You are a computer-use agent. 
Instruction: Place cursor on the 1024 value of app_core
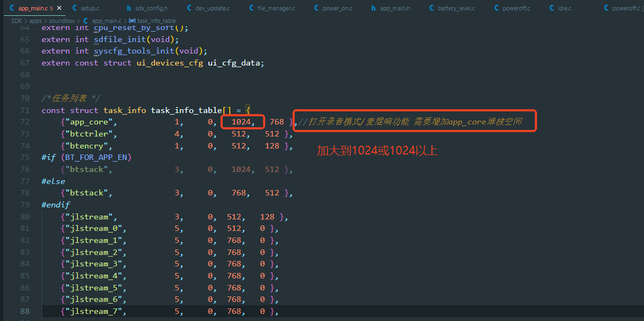coord(242,122)
